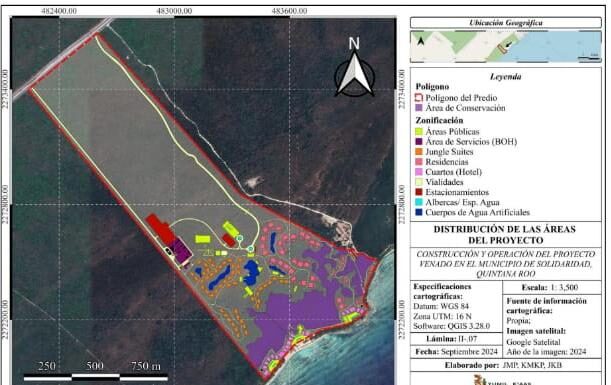Click the "Zona UTM: 16 N" line

(442, 316)
